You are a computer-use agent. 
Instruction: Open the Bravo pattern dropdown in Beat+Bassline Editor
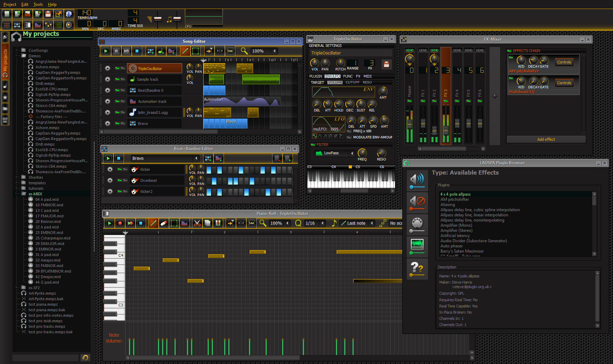coord(196,158)
